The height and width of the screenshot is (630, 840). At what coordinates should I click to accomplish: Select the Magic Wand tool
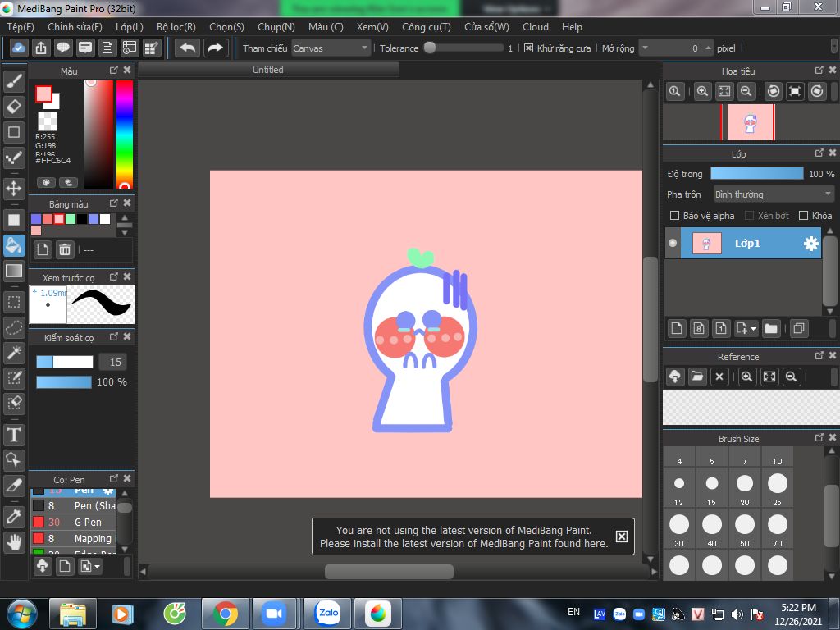point(14,353)
